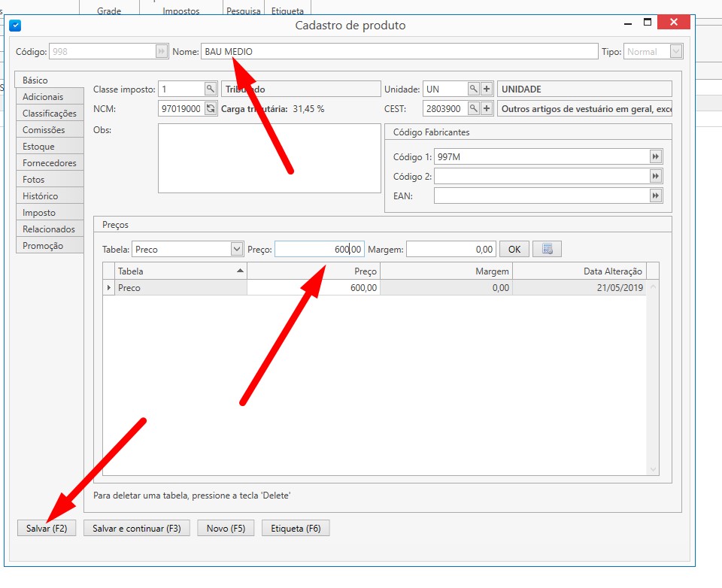Click the arrow button beside Código 1

click(656, 156)
